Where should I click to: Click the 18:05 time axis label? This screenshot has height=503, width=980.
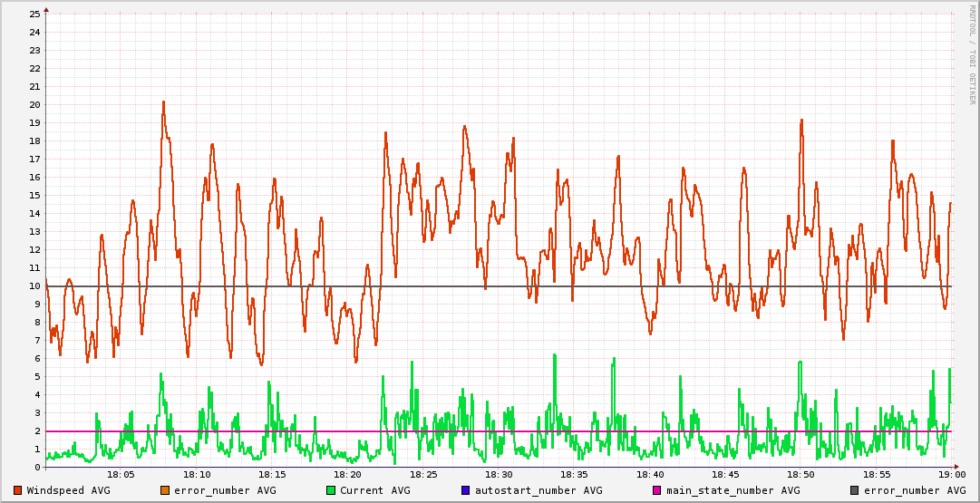tap(121, 475)
